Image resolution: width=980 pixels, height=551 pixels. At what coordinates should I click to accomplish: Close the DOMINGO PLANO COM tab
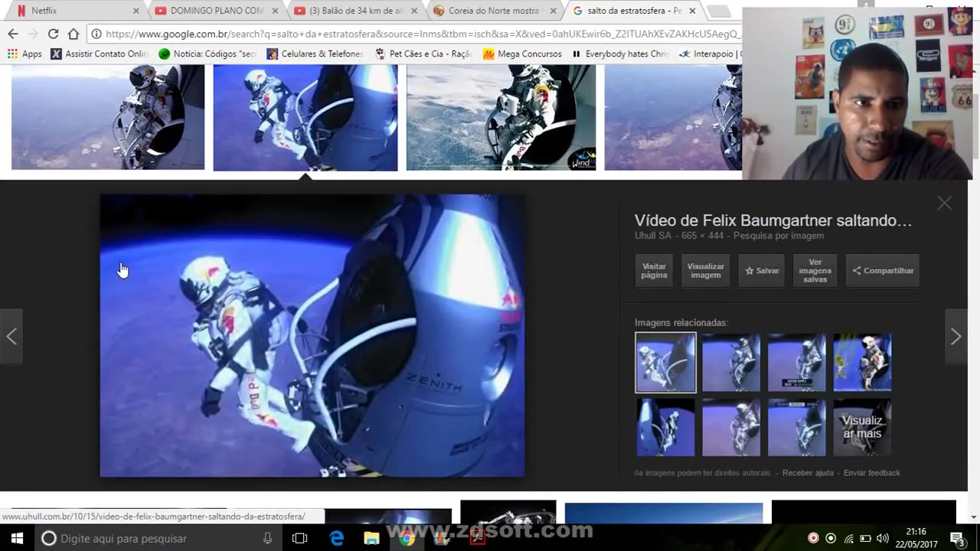pos(275,11)
